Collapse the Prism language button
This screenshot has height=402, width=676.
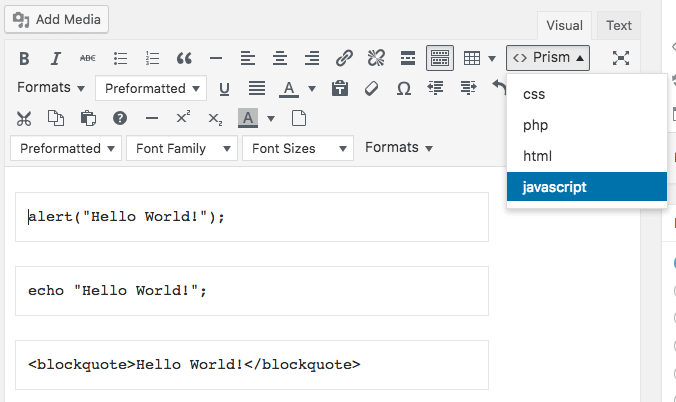click(548, 58)
